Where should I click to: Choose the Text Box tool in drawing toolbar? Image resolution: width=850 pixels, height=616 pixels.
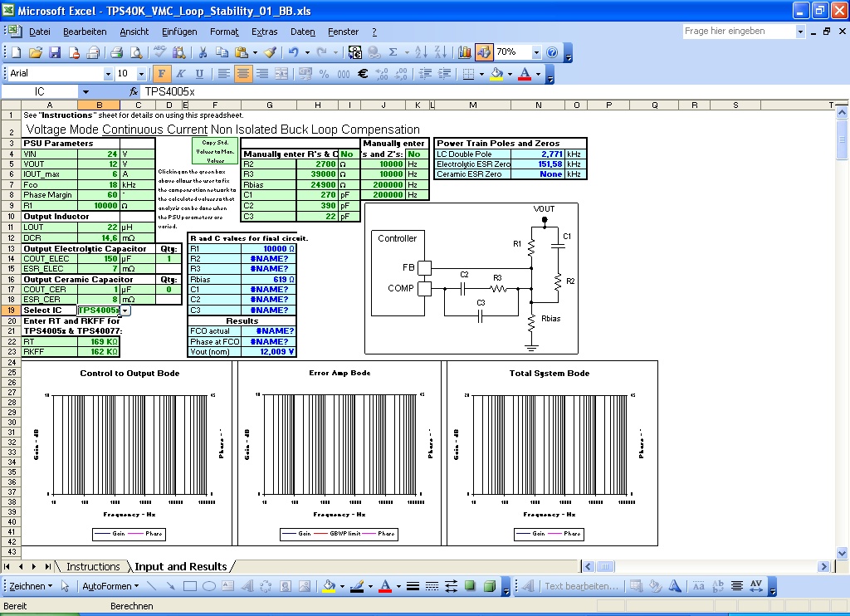tap(228, 586)
